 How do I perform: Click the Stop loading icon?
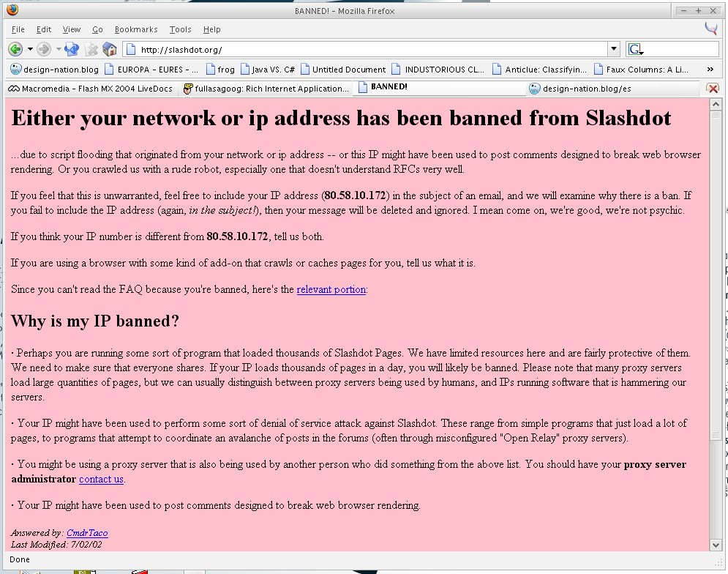(x=92, y=49)
